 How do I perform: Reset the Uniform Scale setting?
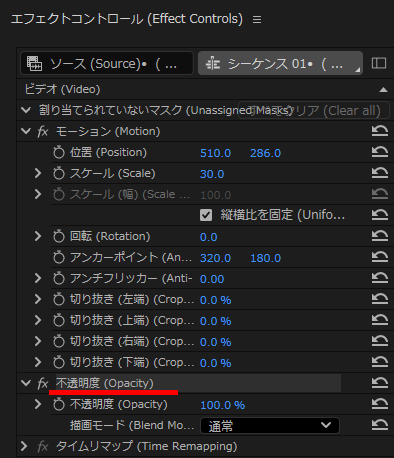[x=380, y=215]
